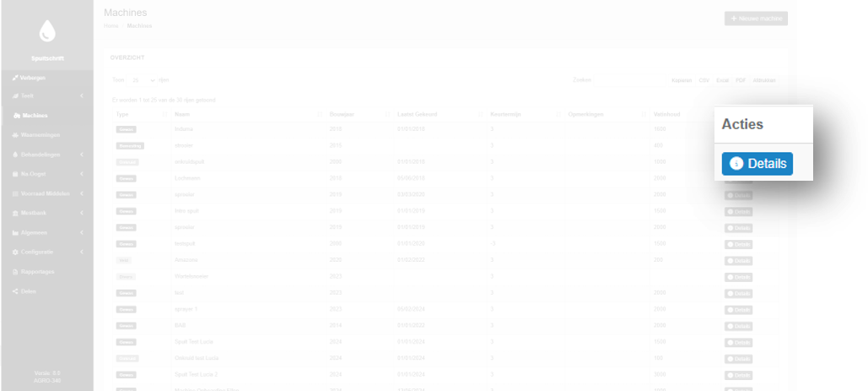Screen dimensions: 868x391
Task: Open Details for sproeier gekeurd 03/03/2020
Action: pos(738,196)
